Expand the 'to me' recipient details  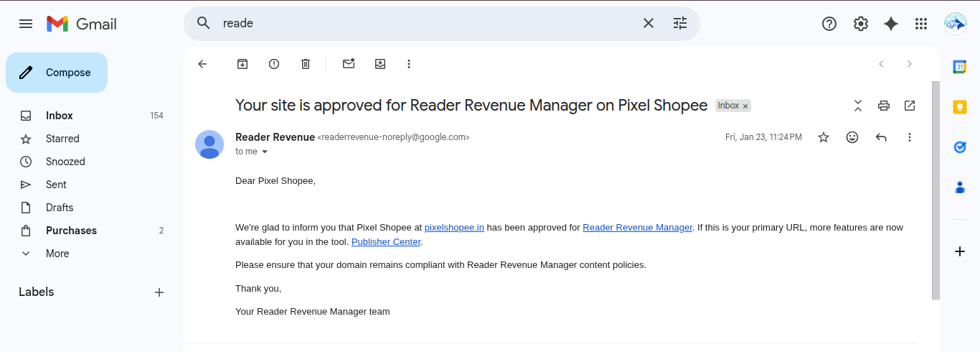[x=264, y=152]
